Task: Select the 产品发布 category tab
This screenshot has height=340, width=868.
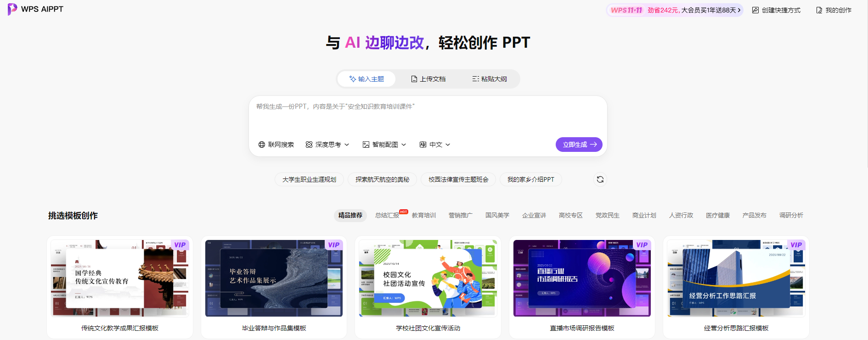Action: point(755,215)
